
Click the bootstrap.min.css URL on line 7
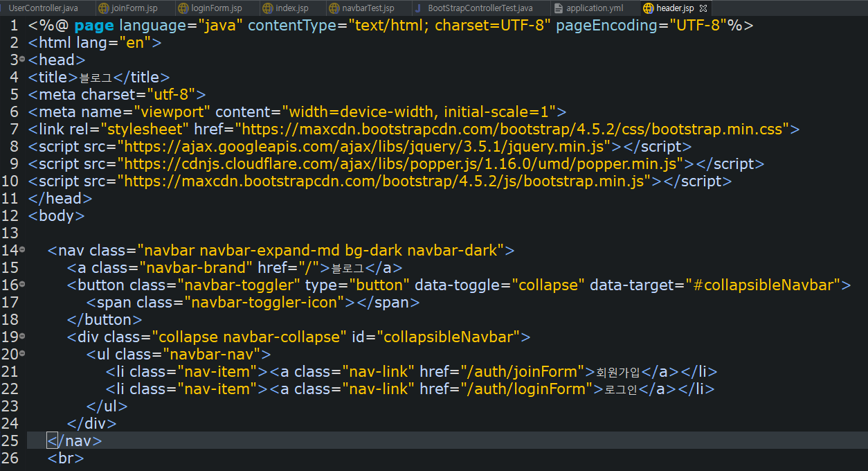[512, 130]
